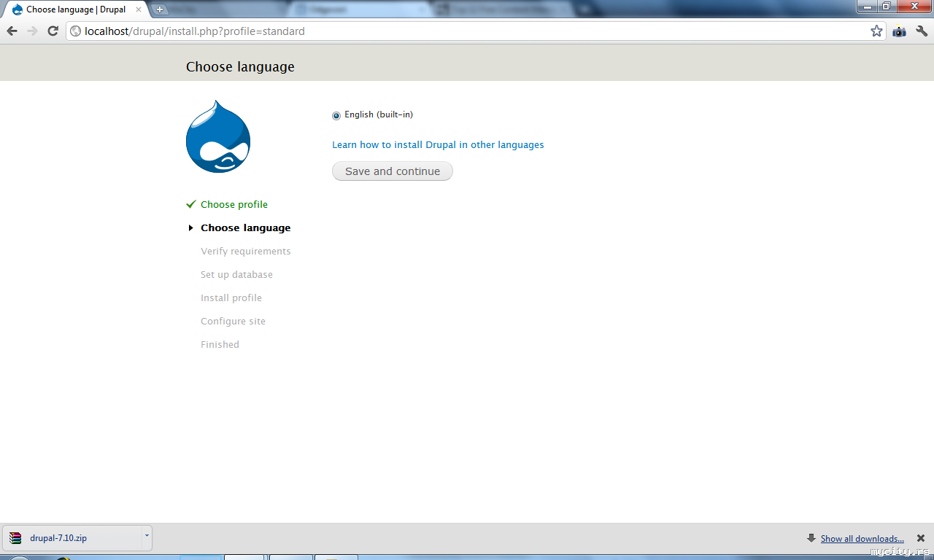Click the Choose profile completed step
This screenshot has width=934, height=560.
[234, 205]
